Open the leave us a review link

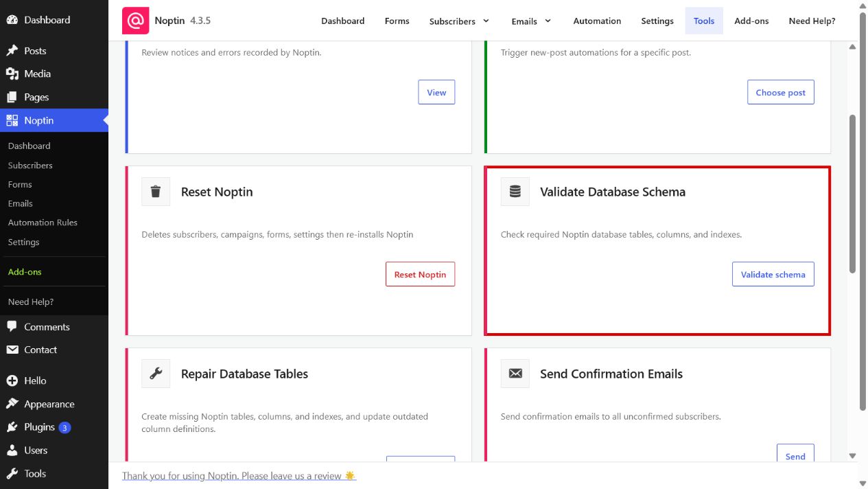[x=239, y=476]
